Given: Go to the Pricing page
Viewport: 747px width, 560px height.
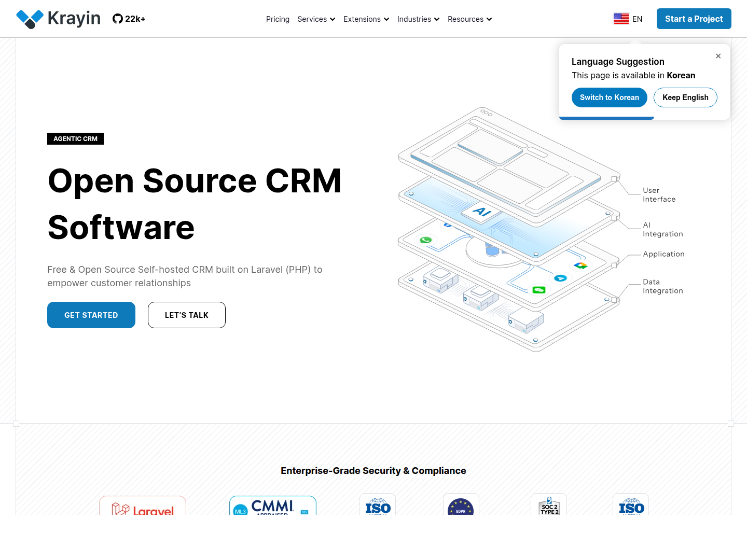Looking at the screenshot, I should pos(278,19).
